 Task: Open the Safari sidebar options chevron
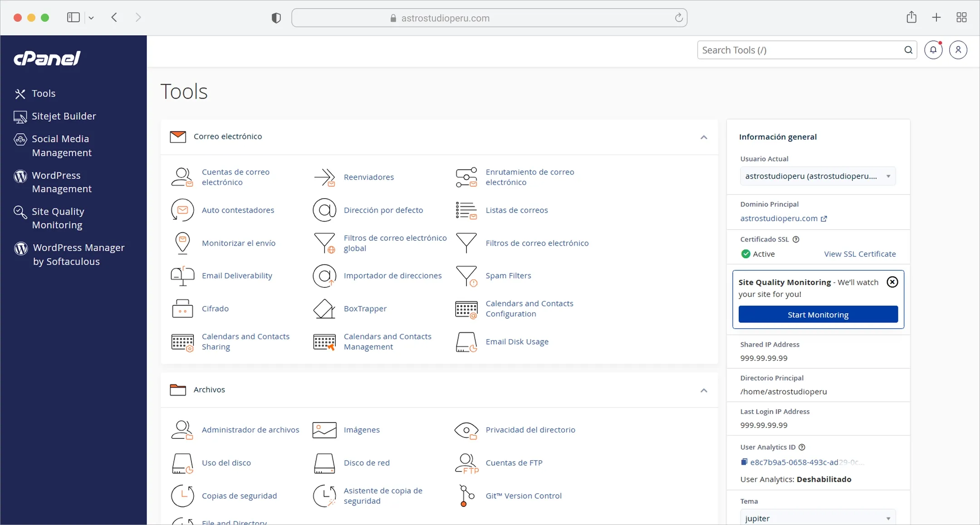click(91, 18)
